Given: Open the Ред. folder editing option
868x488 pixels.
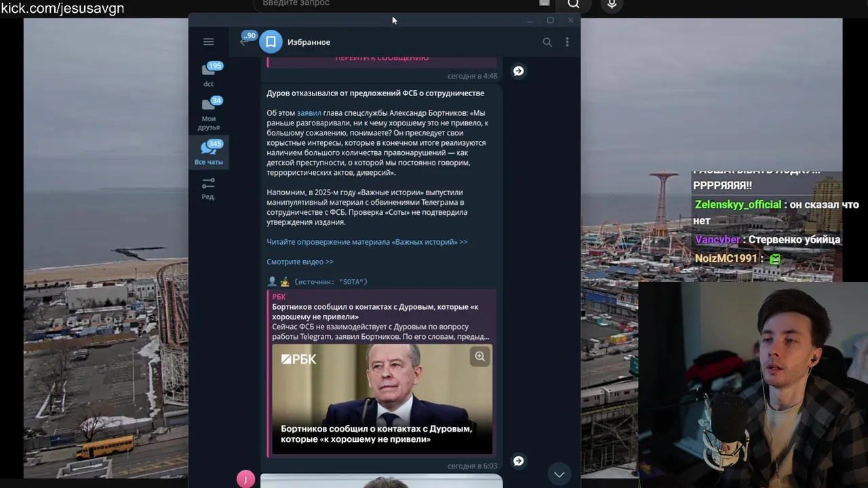Looking at the screenshot, I should click(208, 188).
